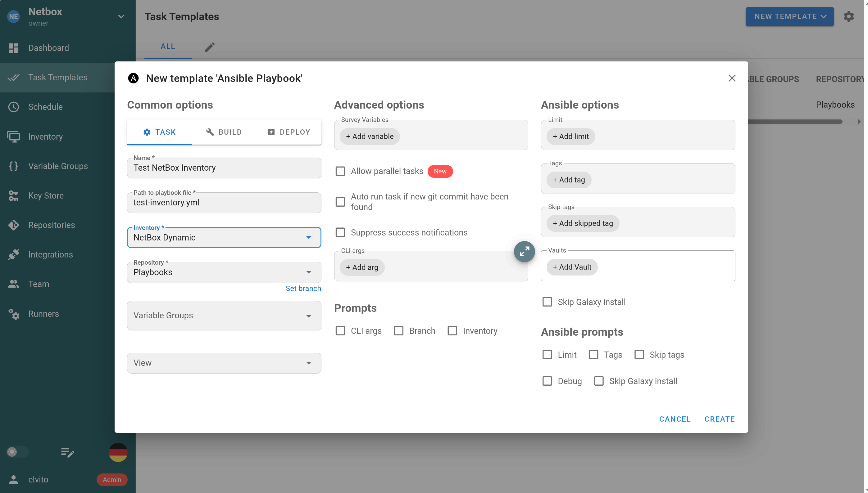
Task: Open the New Template dropdown button
Action: pyautogui.click(x=790, y=16)
